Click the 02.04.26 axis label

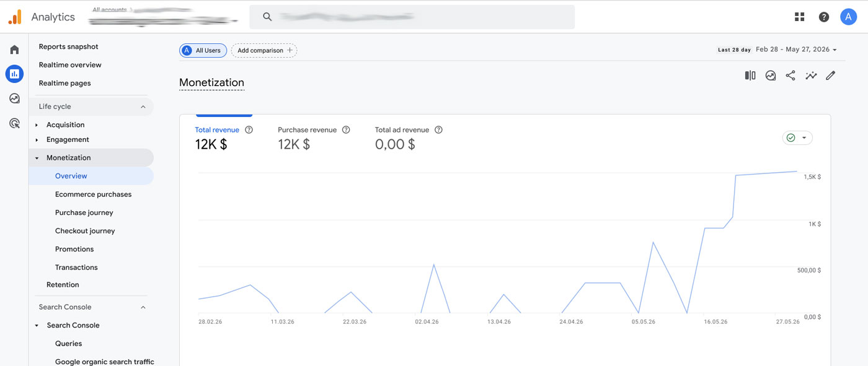[x=427, y=322]
